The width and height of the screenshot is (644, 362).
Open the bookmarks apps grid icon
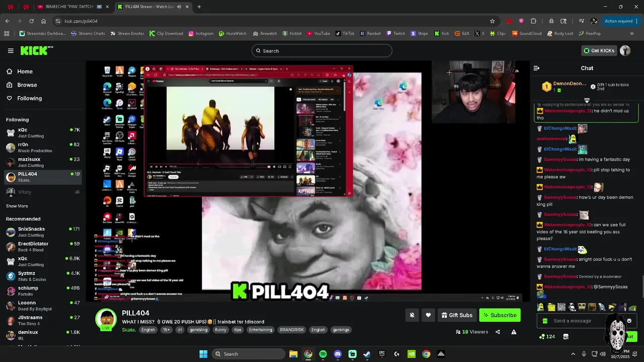click(x=7, y=34)
